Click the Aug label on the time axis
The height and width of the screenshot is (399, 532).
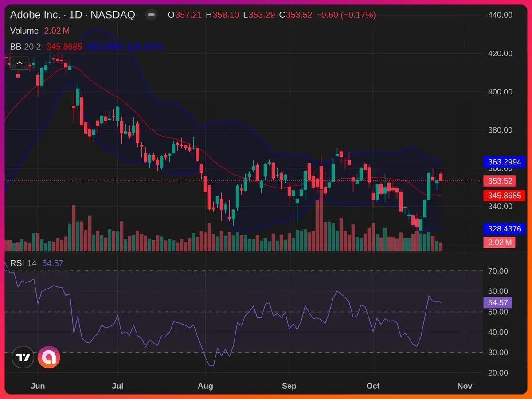[205, 386]
